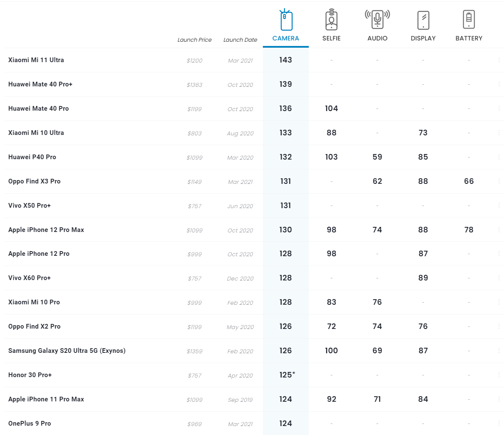The width and height of the screenshot is (504, 435).
Task: Click the Audio microphone icon
Action: tap(377, 20)
